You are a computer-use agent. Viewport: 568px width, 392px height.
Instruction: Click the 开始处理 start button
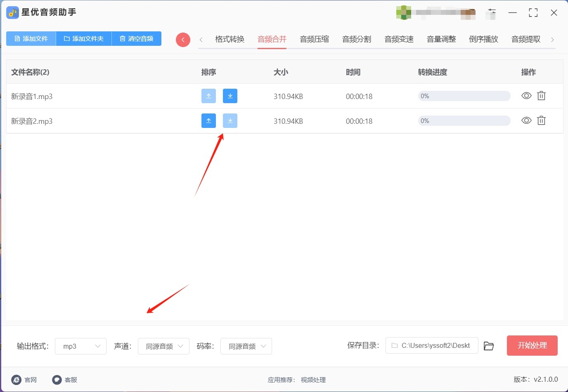(x=532, y=345)
